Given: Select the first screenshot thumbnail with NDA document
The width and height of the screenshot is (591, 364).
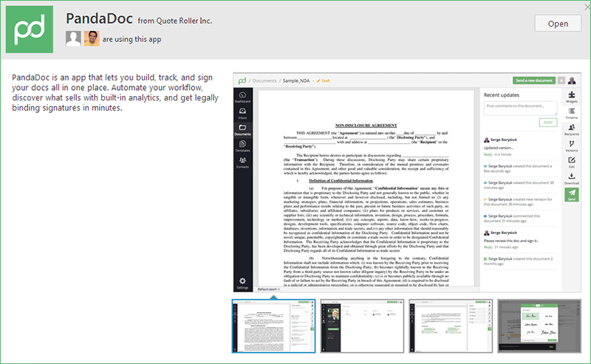Looking at the screenshot, I should tap(273, 326).
